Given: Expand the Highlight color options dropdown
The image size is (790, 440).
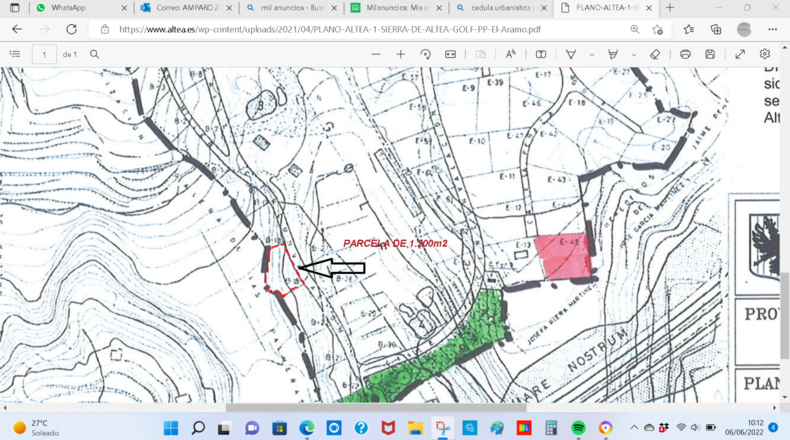Looking at the screenshot, I should (x=634, y=54).
